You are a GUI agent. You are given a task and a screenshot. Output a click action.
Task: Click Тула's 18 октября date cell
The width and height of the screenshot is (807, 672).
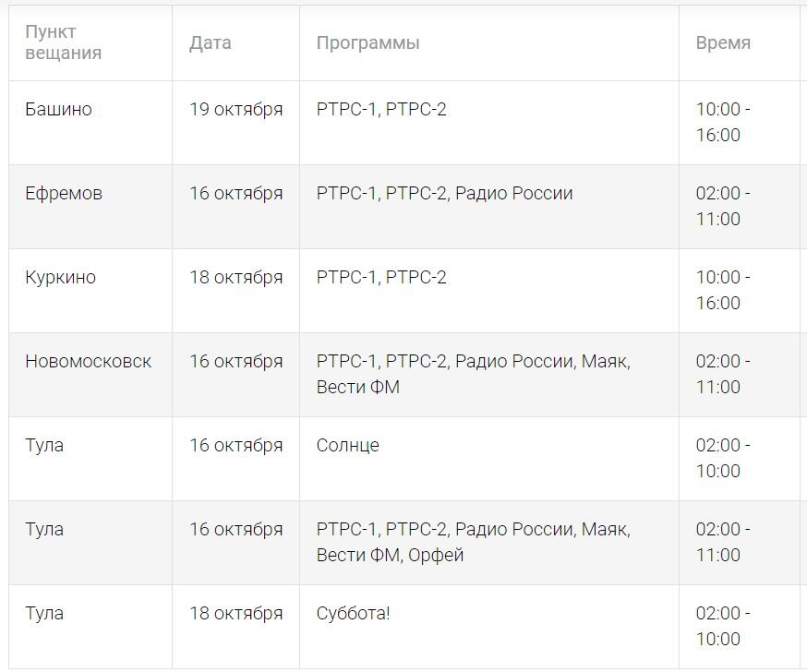click(235, 614)
